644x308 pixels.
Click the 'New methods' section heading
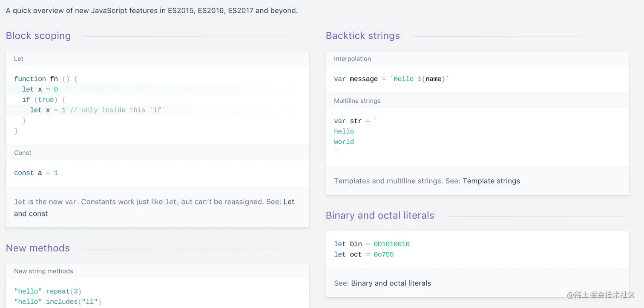coord(37,248)
